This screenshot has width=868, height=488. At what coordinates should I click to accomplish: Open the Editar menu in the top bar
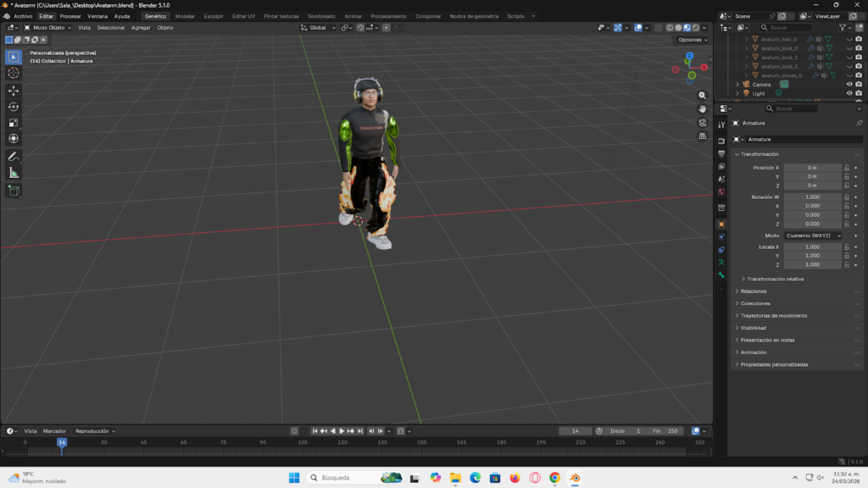47,15
